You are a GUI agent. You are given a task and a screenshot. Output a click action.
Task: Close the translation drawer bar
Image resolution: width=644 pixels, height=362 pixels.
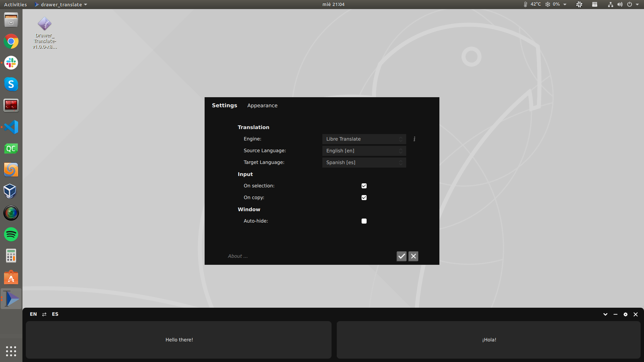(636, 314)
